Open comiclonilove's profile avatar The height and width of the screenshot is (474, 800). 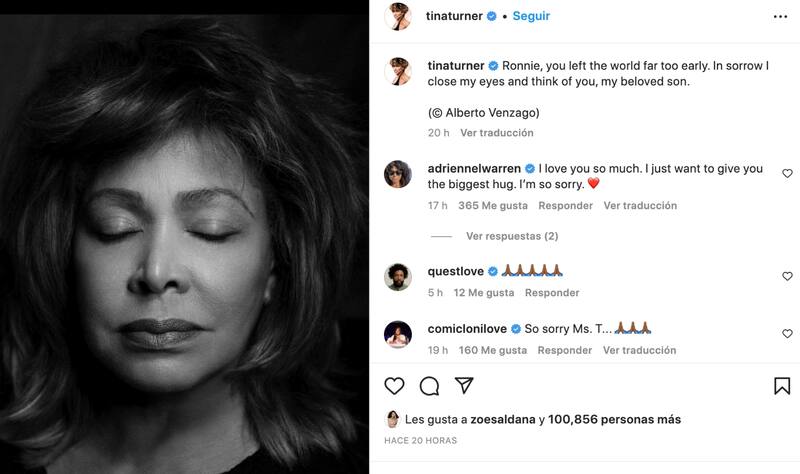click(398, 335)
